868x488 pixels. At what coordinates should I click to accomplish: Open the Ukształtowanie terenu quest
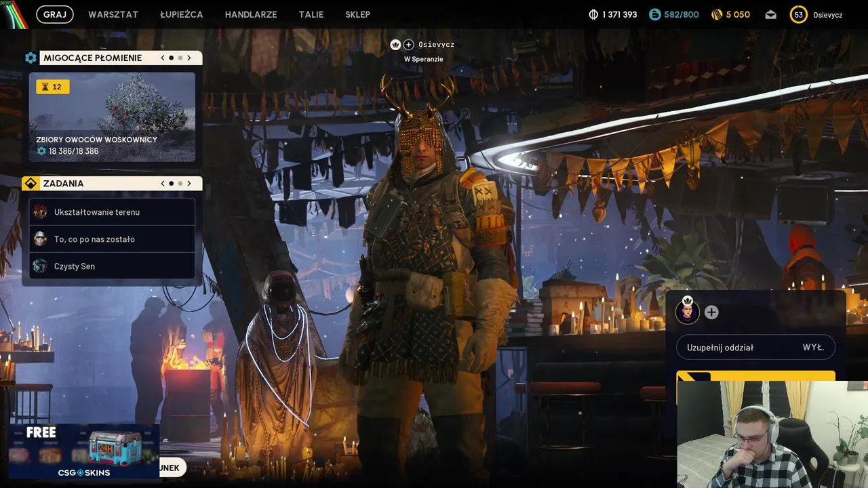click(x=112, y=212)
